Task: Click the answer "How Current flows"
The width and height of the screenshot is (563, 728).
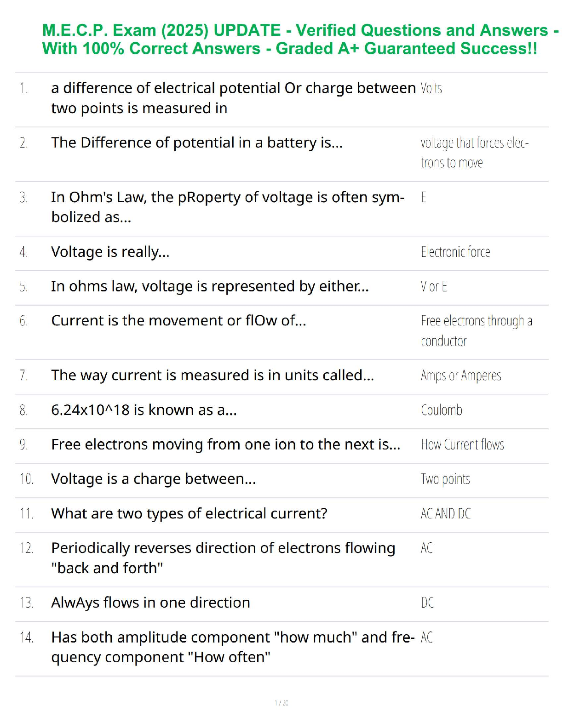Action: point(462,444)
